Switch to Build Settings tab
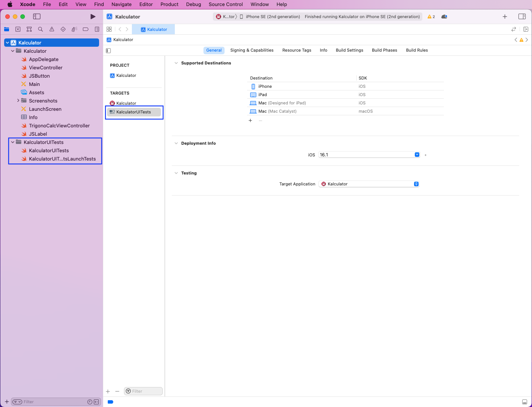This screenshot has width=532, height=407. pyautogui.click(x=349, y=50)
